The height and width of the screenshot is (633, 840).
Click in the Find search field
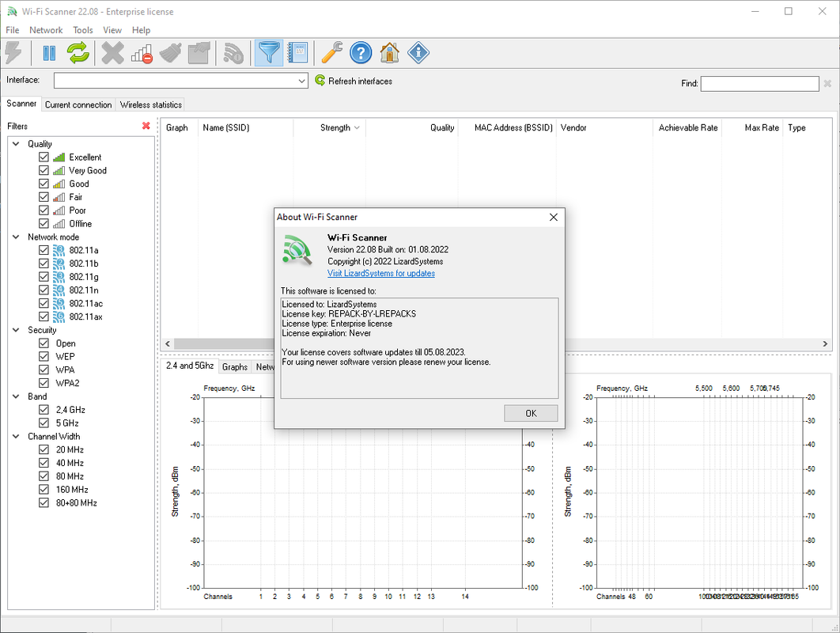click(x=759, y=84)
